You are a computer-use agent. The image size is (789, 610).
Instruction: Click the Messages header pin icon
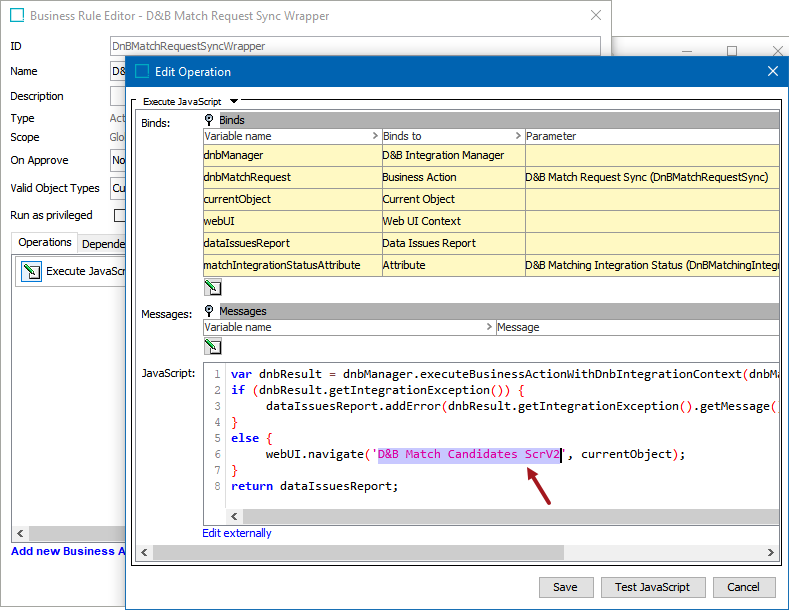pos(210,311)
